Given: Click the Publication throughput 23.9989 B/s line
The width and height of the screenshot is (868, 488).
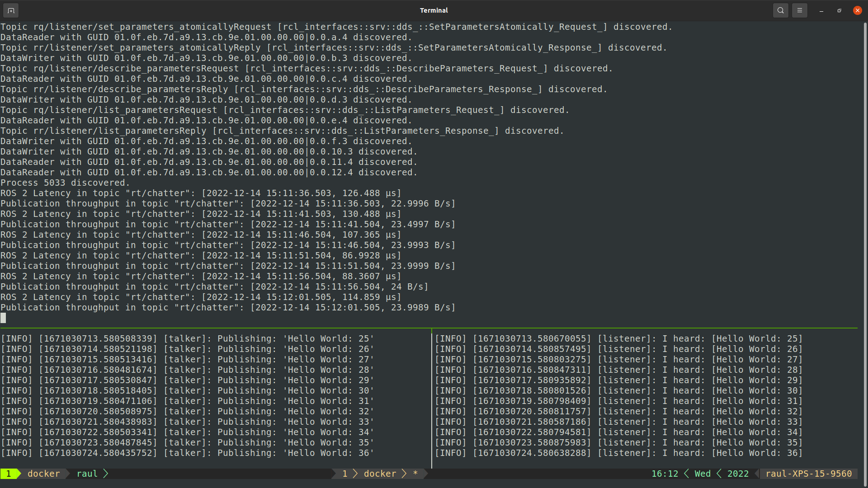Looking at the screenshot, I should click(228, 307).
